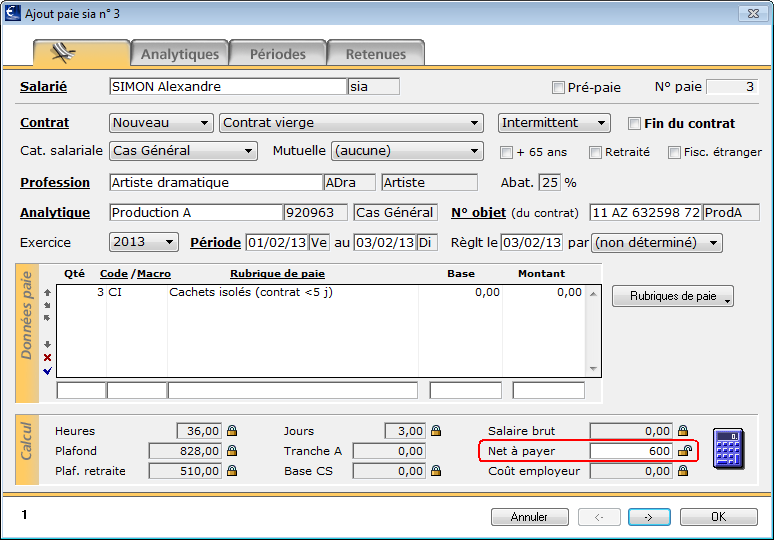Open the Retenues tab
774x540 pixels.
376,53
